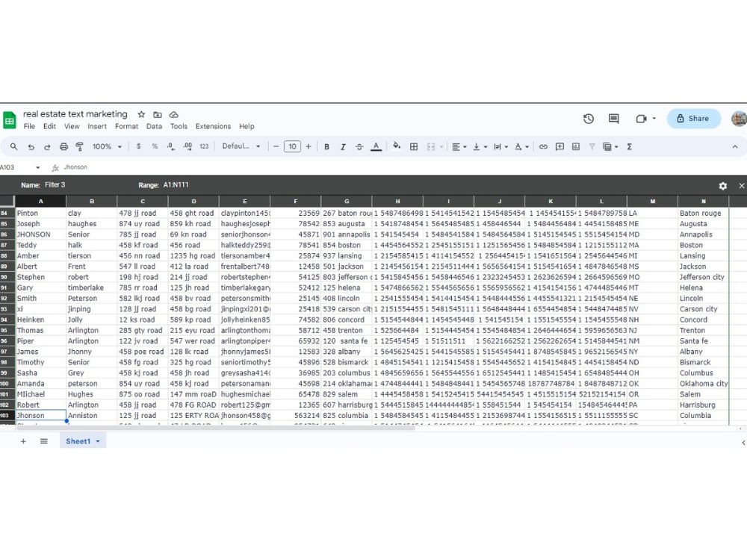Insert a comment from toolbar
747x560 pixels.
tap(560, 146)
